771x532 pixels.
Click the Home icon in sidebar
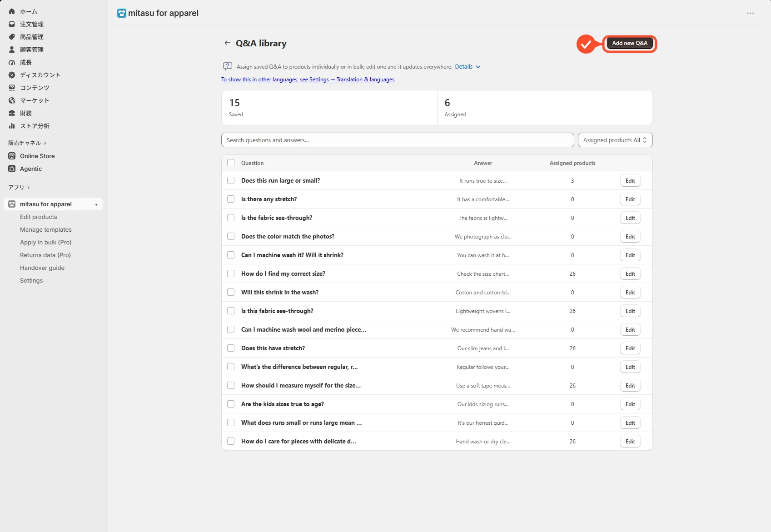tap(12, 11)
